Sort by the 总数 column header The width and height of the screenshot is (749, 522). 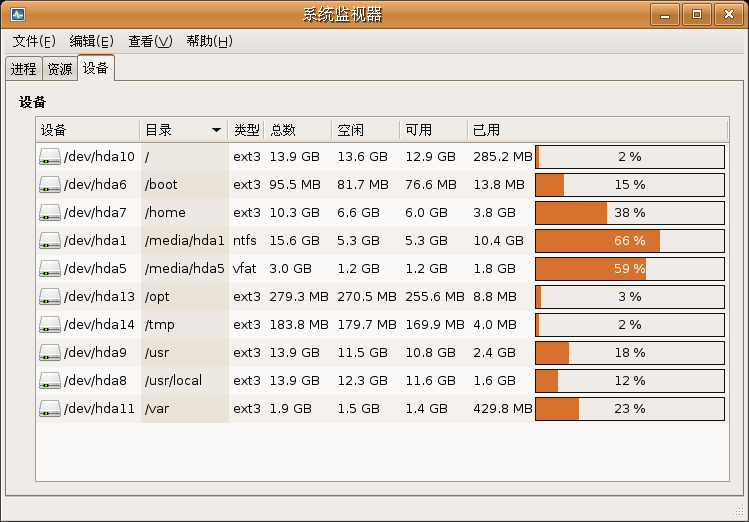(x=298, y=130)
